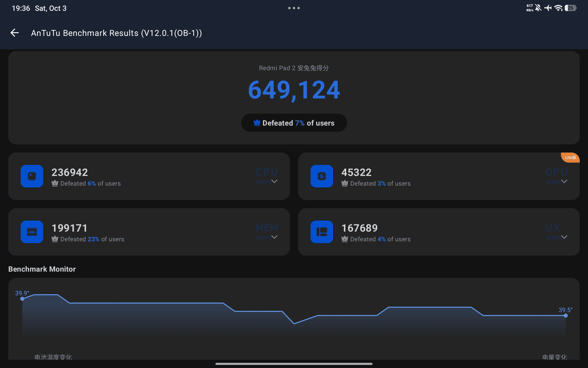588x368 pixels.
Task: Click the UX layout icon
Action: (322, 232)
